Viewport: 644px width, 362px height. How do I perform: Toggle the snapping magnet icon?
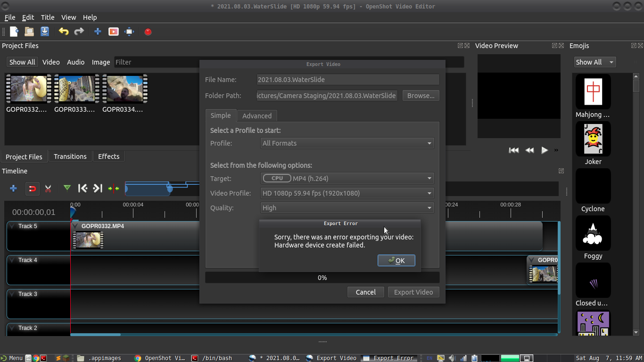click(32, 189)
